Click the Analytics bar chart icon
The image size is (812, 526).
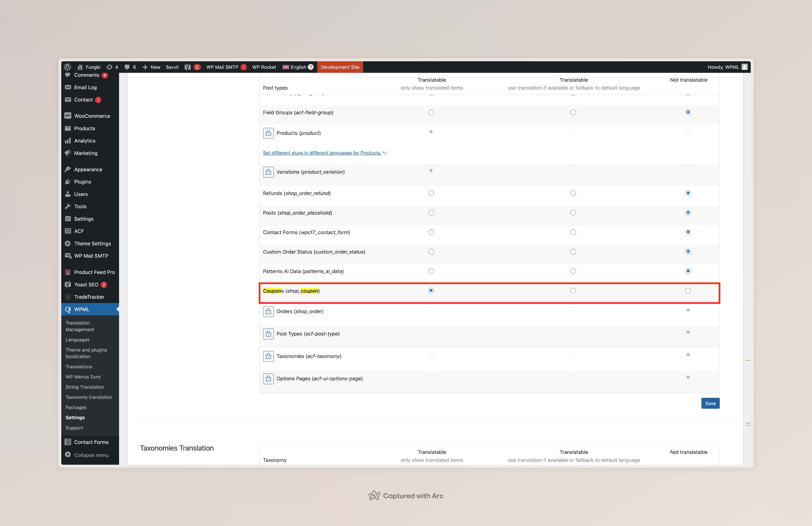pos(68,141)
